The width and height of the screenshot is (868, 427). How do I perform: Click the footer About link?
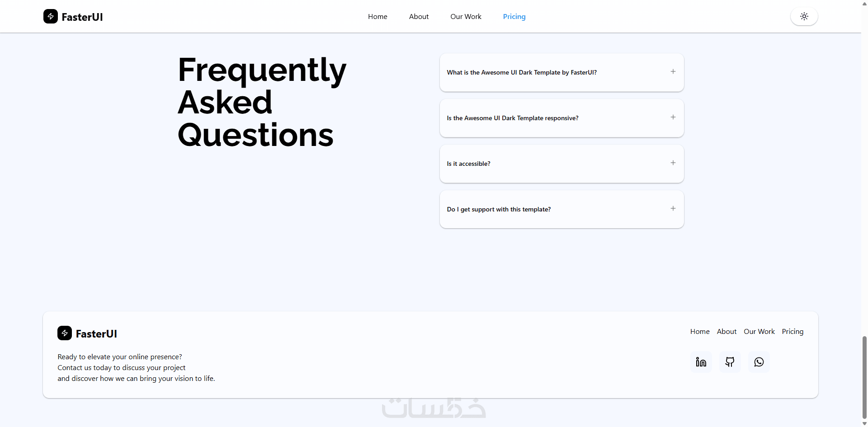[726, 332]
